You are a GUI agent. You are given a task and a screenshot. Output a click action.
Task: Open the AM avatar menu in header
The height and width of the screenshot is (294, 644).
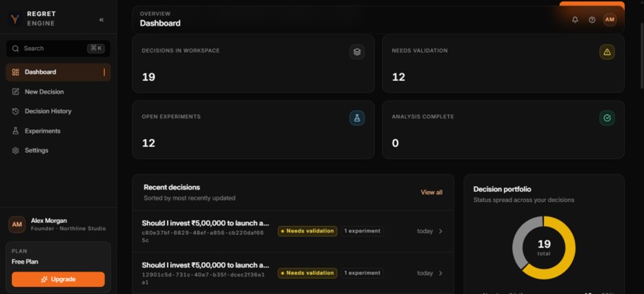(610, 20)
